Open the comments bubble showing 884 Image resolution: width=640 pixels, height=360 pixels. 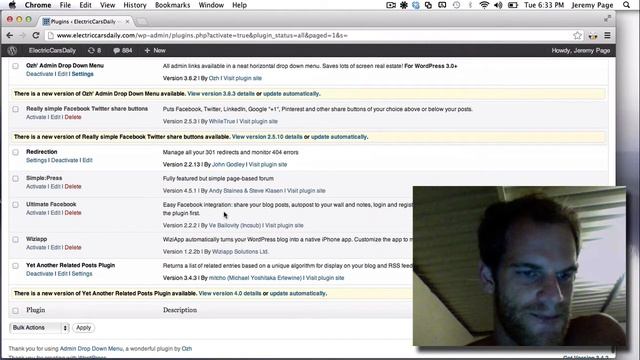[x=123, y=51]
